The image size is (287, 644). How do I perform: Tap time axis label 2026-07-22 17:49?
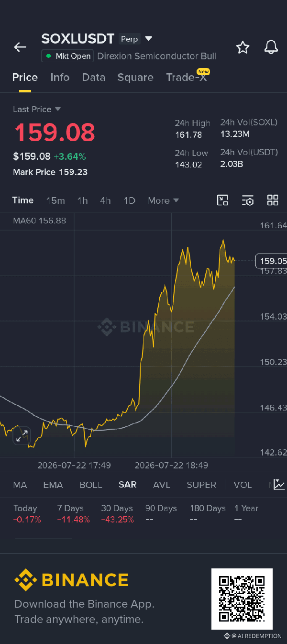point(74,465)
